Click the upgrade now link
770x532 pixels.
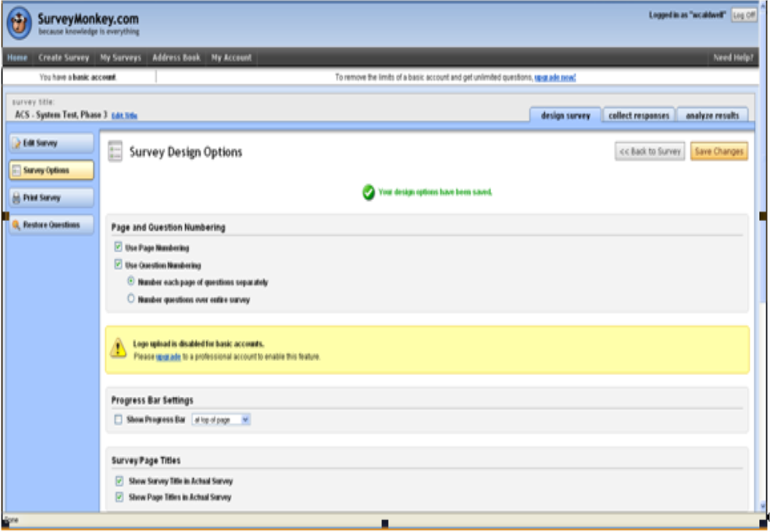[x=554, y=77]
